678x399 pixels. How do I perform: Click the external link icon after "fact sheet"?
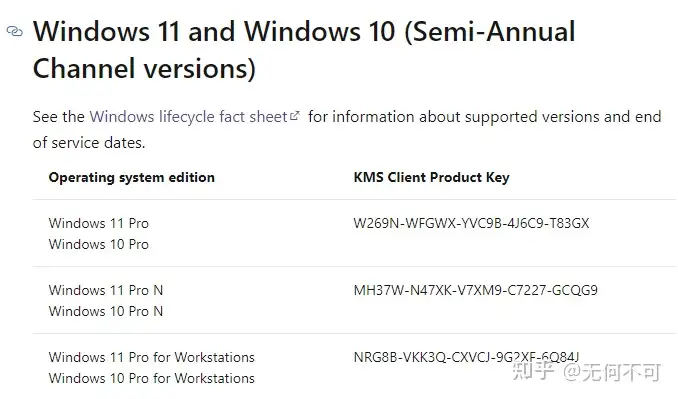(x=295, y=115)
